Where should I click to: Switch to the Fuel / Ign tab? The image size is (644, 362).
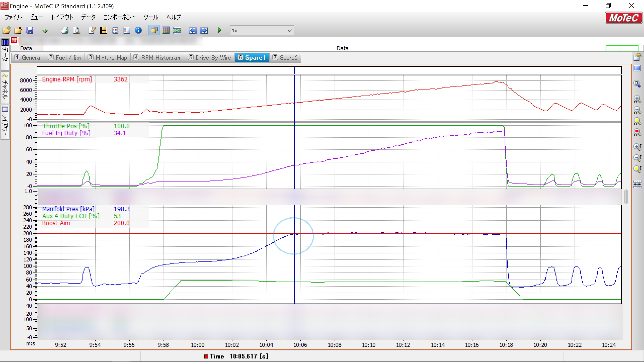pos(65,58)
